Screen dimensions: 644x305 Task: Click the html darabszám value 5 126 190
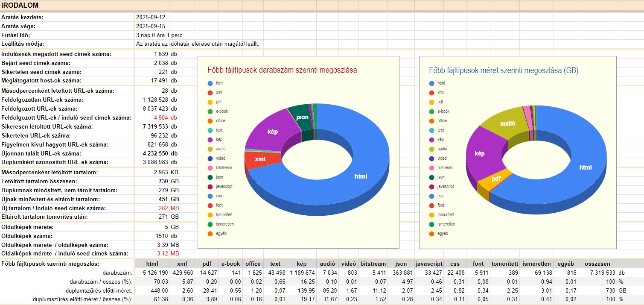(x=152, y=273)
